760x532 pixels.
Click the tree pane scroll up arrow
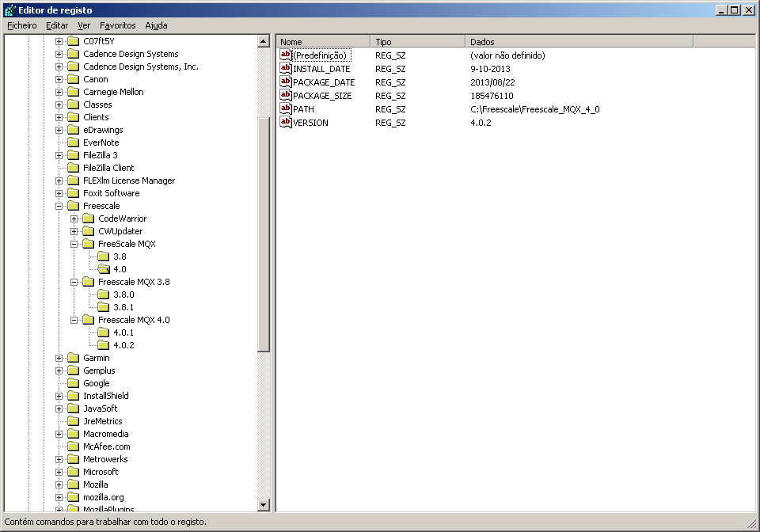coord(263,41)
